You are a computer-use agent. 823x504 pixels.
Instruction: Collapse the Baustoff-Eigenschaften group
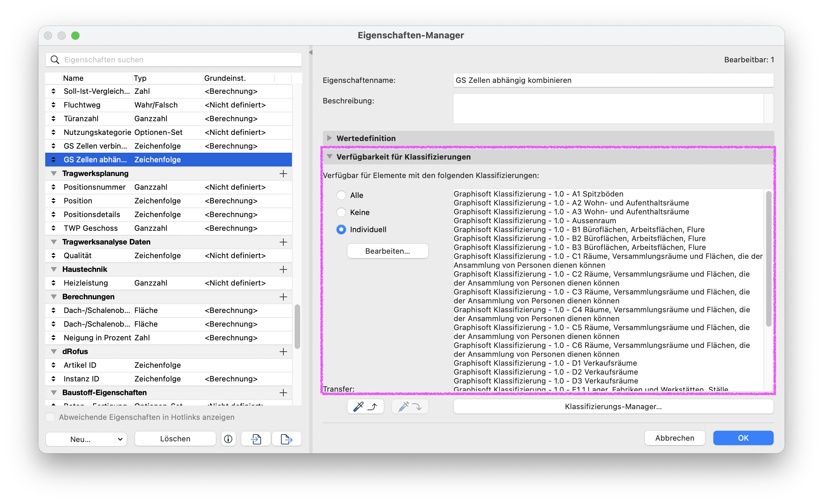point(54,393)
